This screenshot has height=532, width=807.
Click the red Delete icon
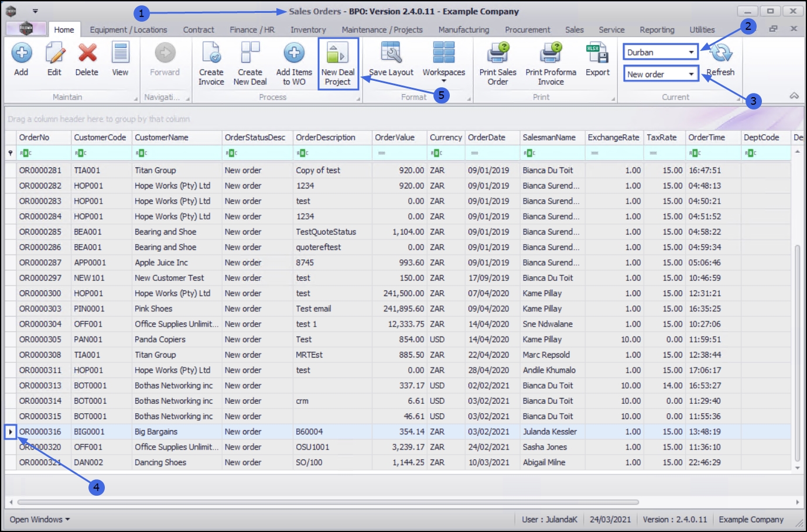[x=87, y=53]
